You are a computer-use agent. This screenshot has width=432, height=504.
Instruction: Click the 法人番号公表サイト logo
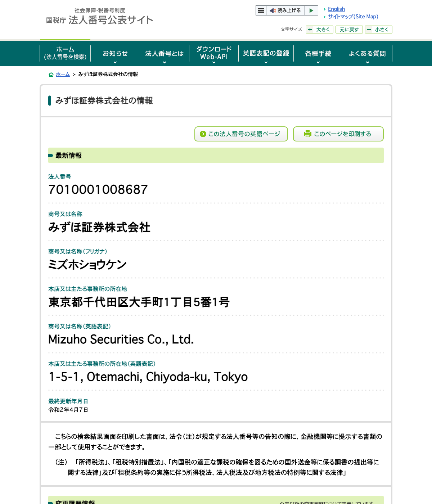(100, 17)
